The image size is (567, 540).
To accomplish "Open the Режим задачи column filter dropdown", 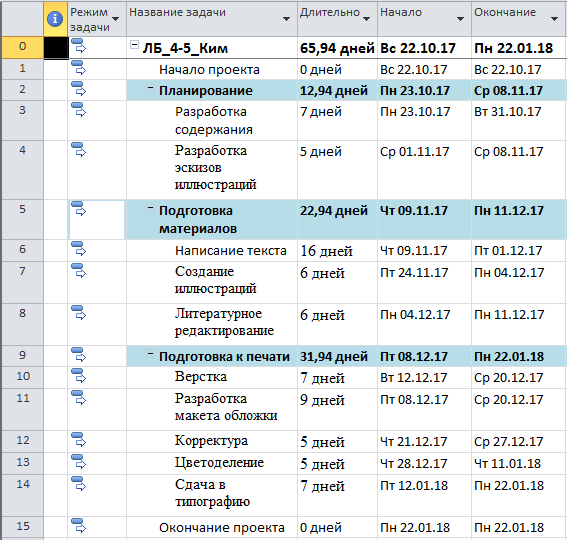I will point(116,19).
